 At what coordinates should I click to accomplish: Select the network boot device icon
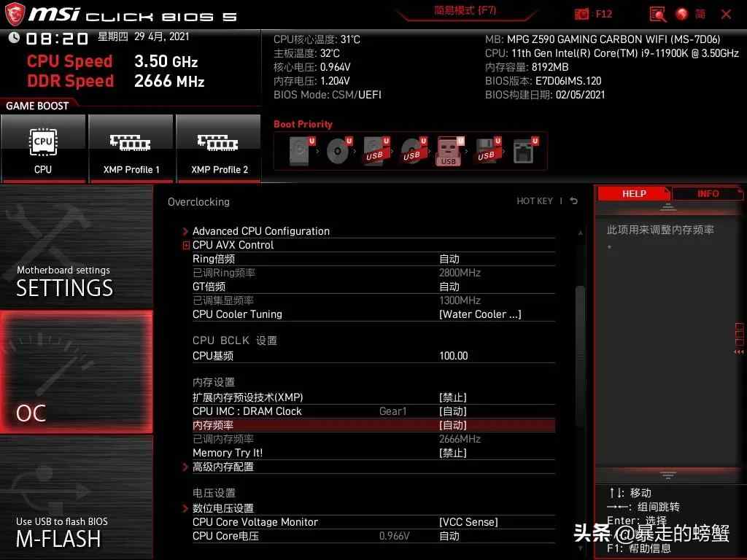pyautogui.click(x=525, y=151)
